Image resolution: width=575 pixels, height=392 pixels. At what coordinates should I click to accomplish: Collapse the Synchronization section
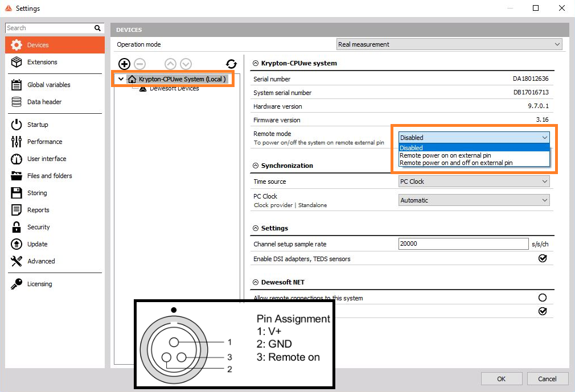pyautogui.click(x=256, y=166)
